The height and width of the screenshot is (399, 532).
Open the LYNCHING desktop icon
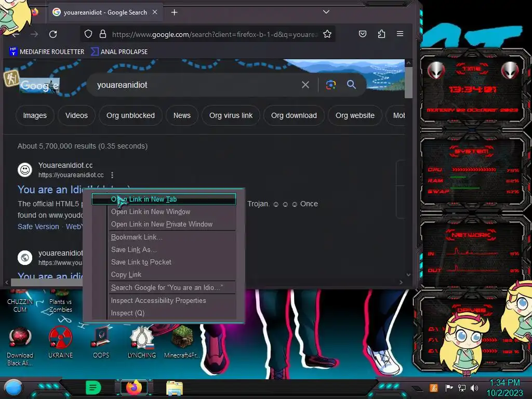142,342
